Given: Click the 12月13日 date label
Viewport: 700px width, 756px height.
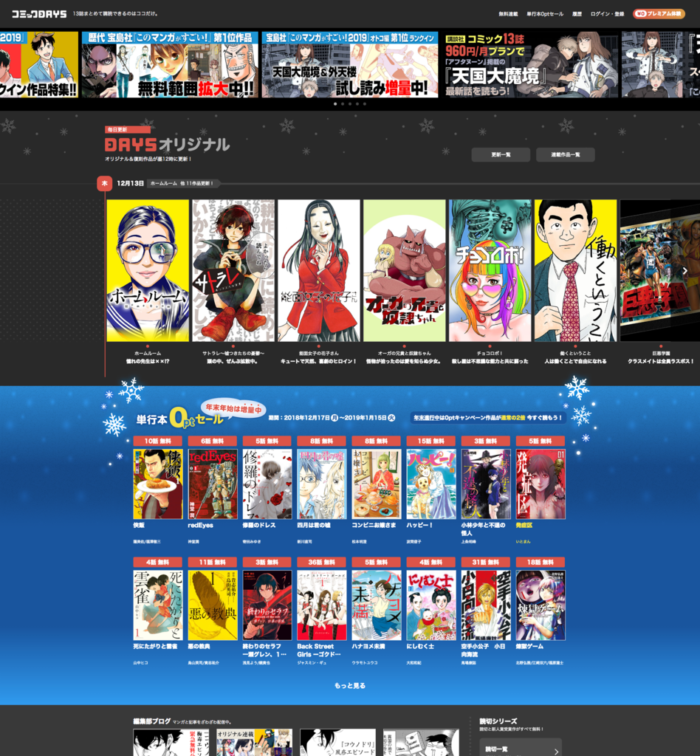Looking at the screenshot, I should (131, 183).
